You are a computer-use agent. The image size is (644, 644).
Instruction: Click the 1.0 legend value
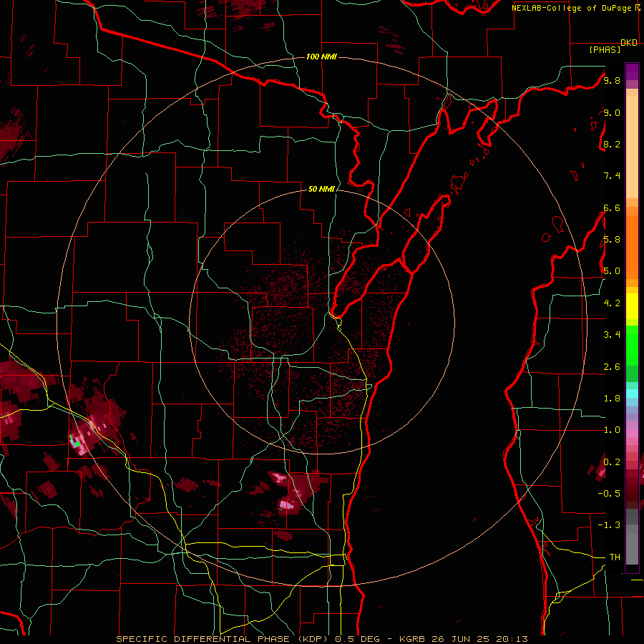point(612,430)
